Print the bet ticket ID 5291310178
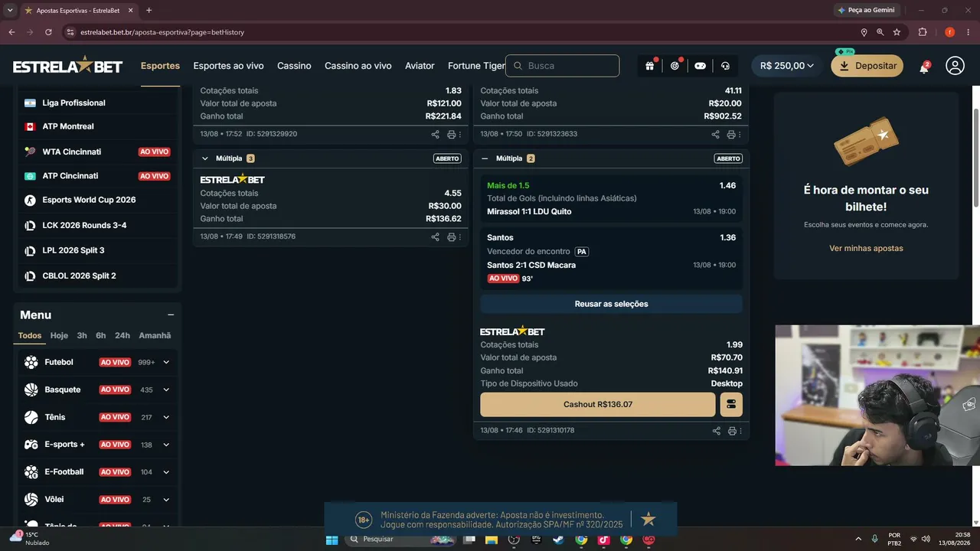The width and height of the screenshot is (980, 551). 732,431
